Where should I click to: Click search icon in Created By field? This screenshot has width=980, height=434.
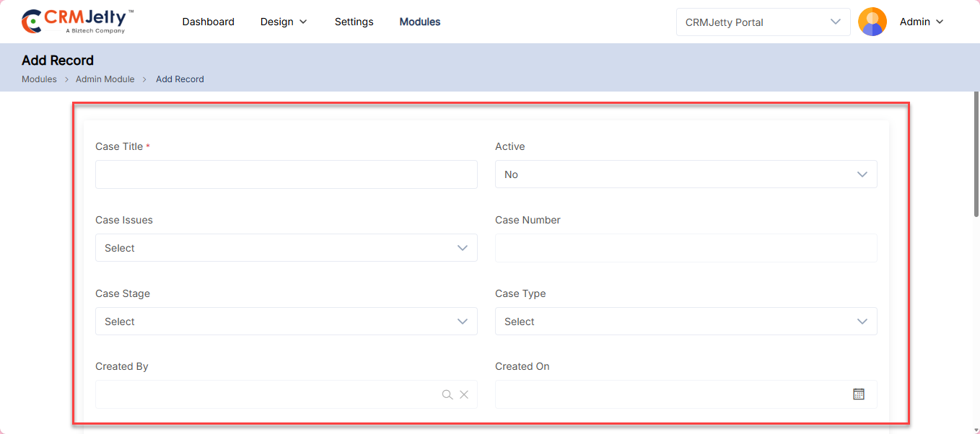click(x=447, y=394)
